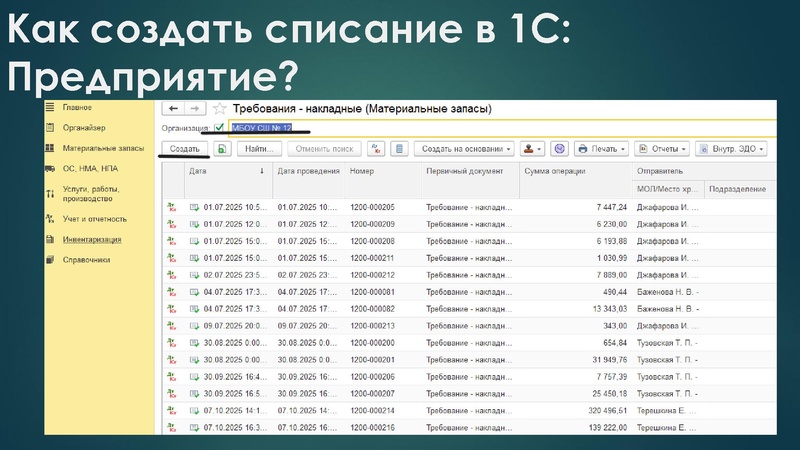Expand the Печать dropdown
Image resolution: width=800 pixels, height=450 pixels.
(x=601, y=149)
